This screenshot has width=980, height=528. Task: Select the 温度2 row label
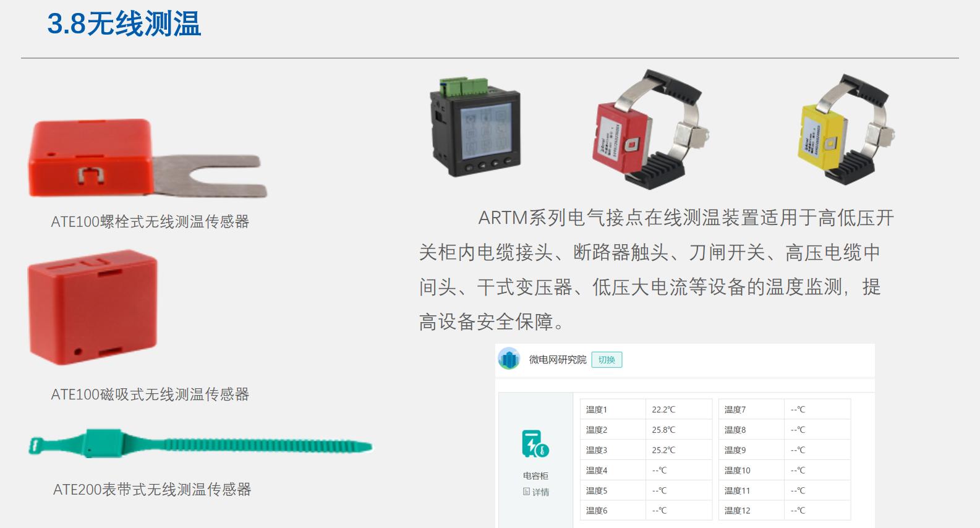click(x=597, y=430)
